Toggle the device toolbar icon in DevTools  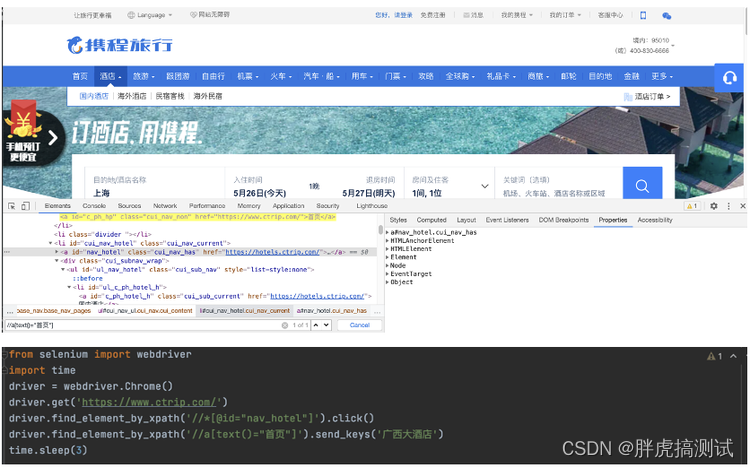25,206
